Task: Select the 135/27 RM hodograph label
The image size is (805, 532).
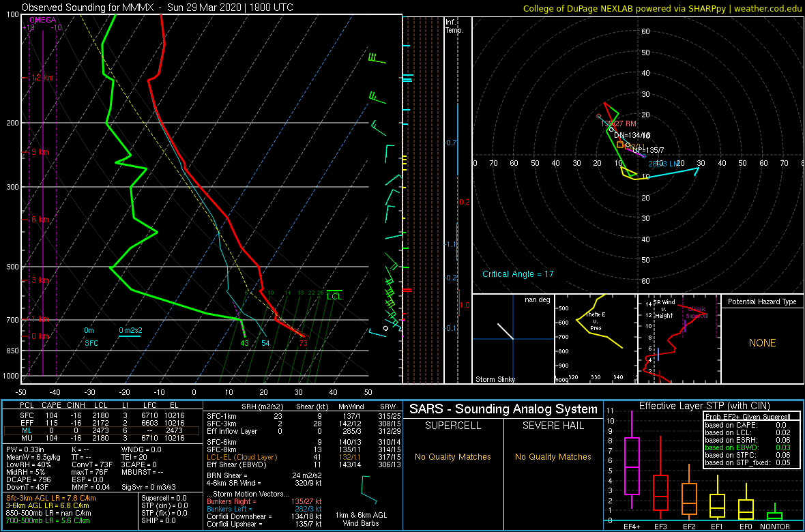Action: (619, 123)
